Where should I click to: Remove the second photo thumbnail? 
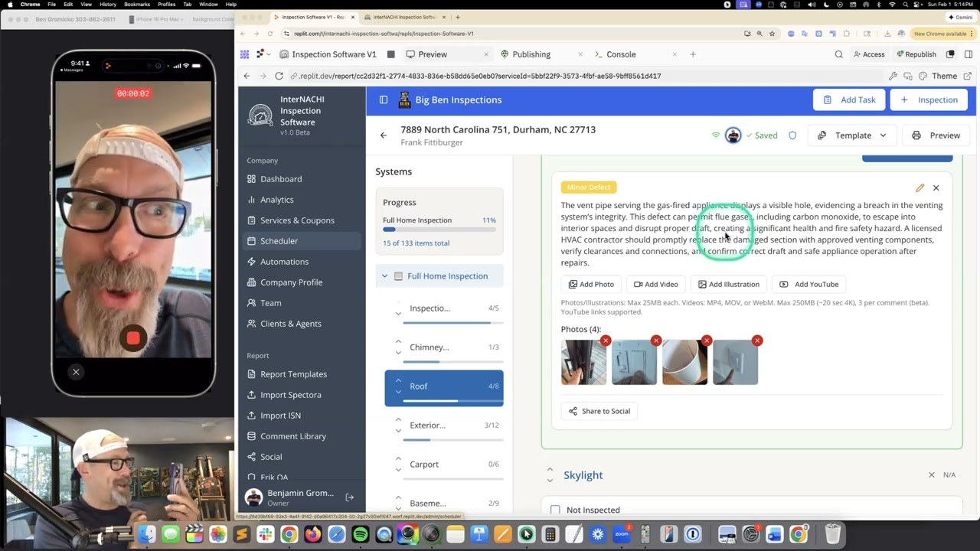[656, 341]
